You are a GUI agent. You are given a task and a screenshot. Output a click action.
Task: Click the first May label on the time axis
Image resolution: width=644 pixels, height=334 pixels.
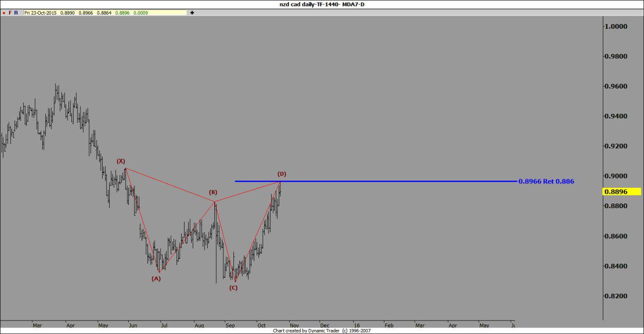point(103,325)
